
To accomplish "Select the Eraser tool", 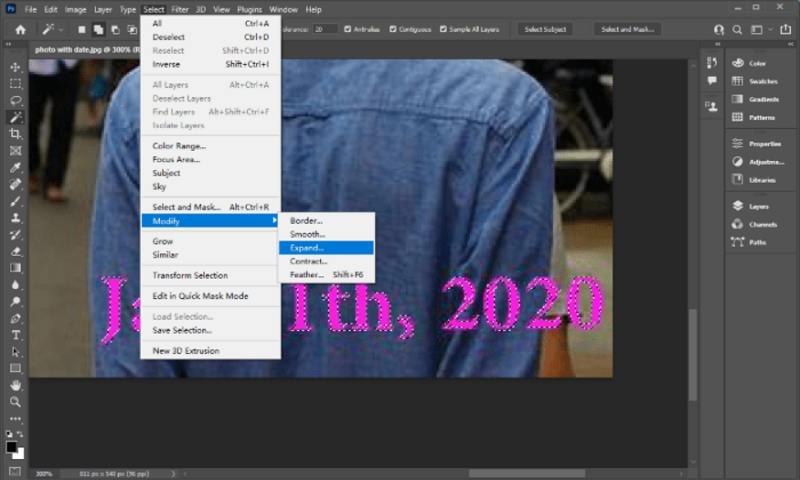I will (15, 251).
